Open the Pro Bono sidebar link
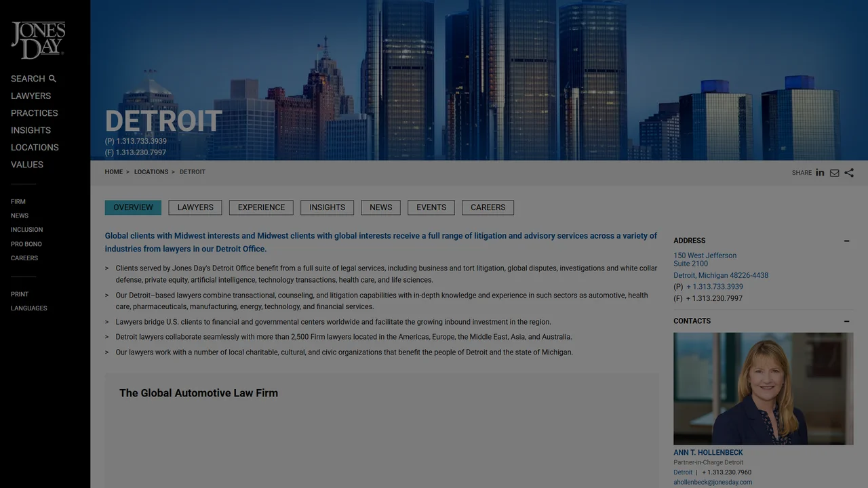The image size is (868, 488). pos(26,244)
